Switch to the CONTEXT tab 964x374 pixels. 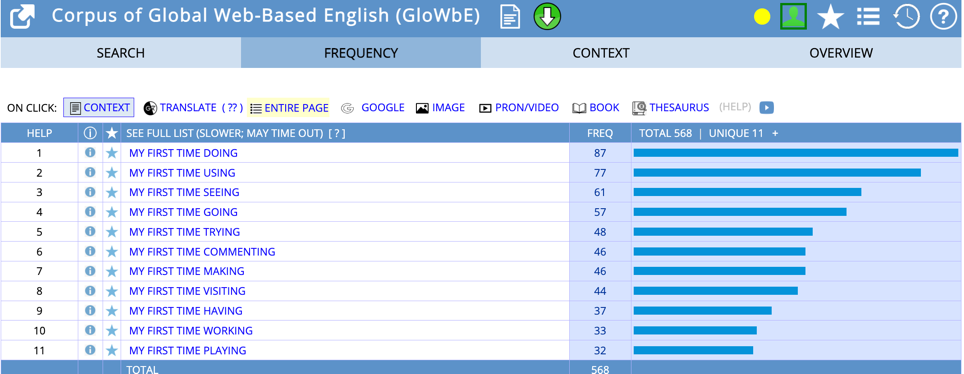[x=601, y=53]
